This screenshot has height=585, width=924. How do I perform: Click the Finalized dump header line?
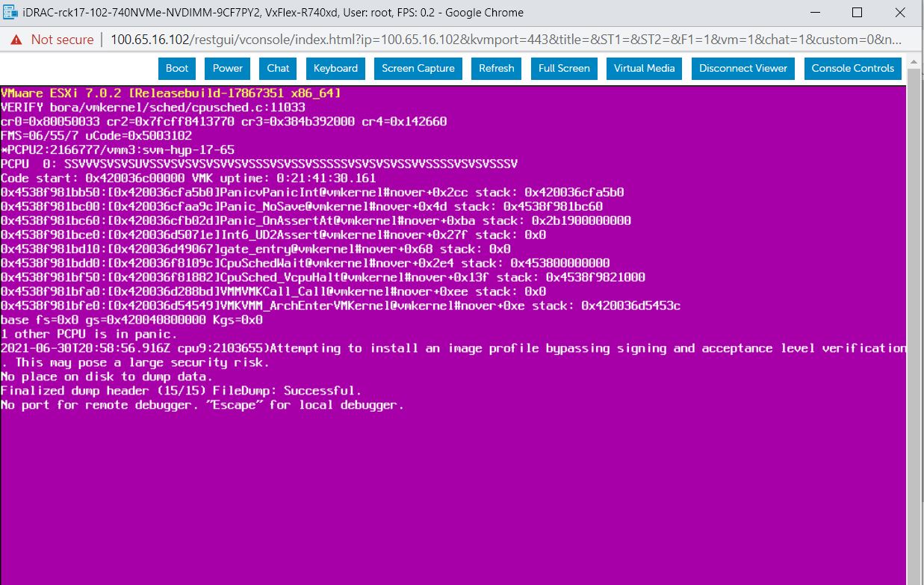pos(182,391)
